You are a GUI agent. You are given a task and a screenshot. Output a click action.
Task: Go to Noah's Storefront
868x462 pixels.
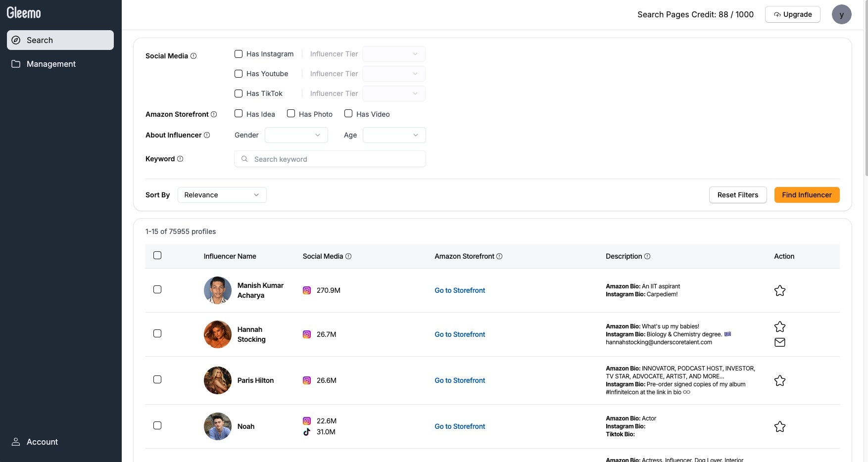(460, 426)
